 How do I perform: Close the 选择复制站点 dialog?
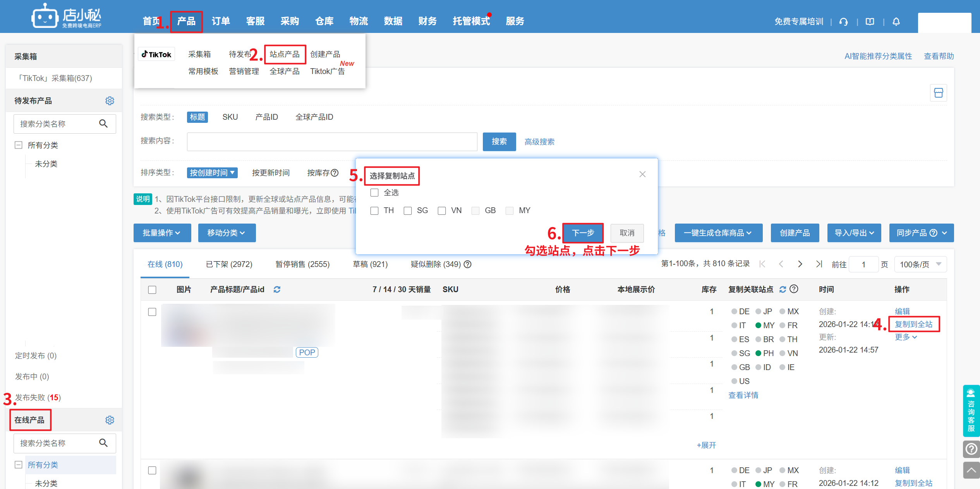coord(642,174)
